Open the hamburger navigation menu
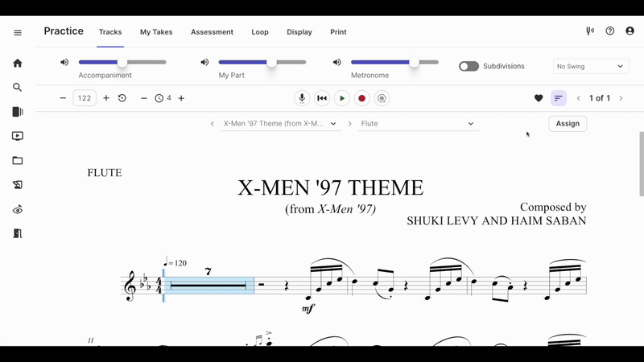The image size is (644, 362). (18, 32)
